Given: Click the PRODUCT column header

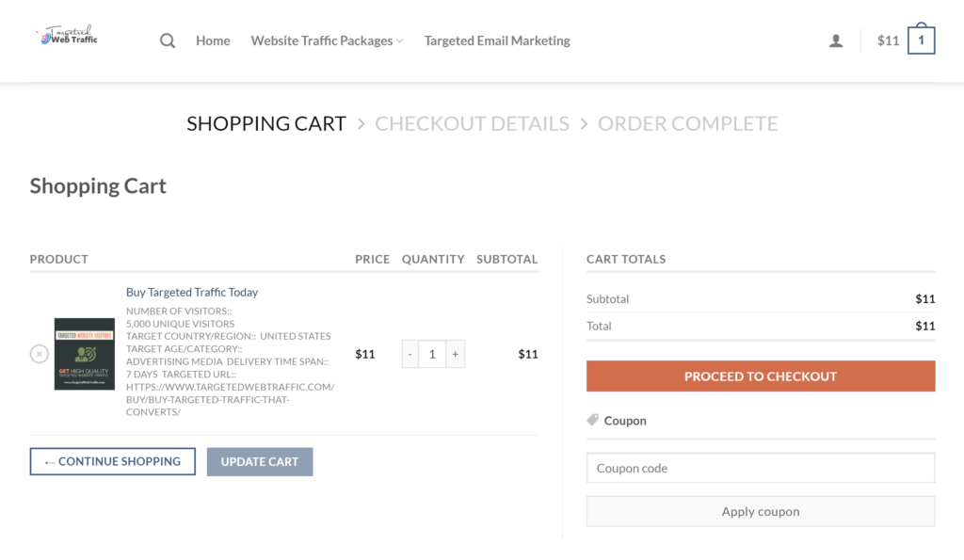Looking at the screenshot, I should pos(59,260).
